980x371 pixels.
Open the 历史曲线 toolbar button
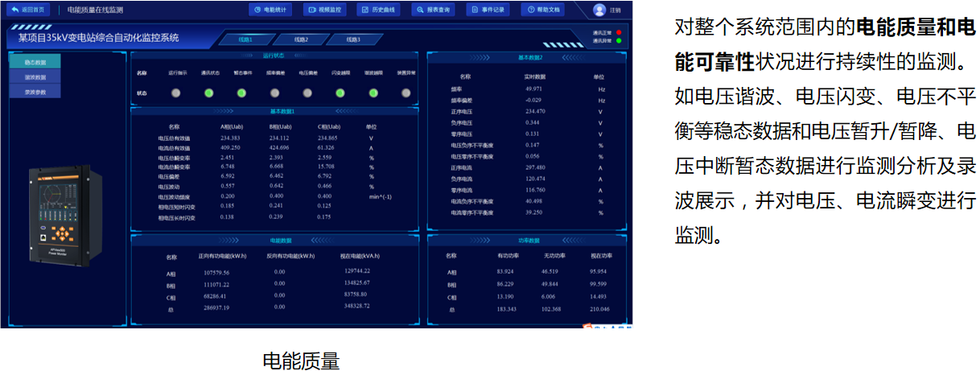click(x=380, y=10)
